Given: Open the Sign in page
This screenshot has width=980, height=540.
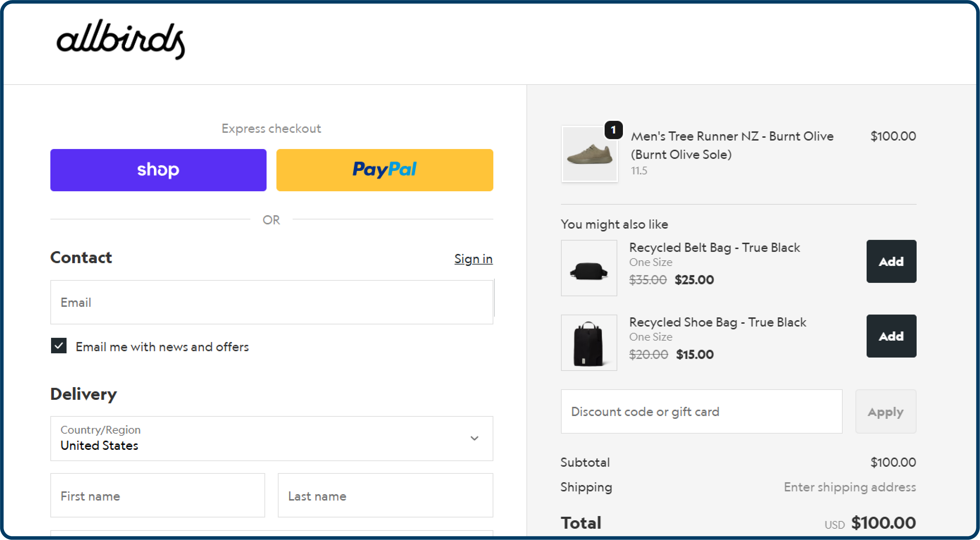Looking at the screenshot, I should (473, 259).
